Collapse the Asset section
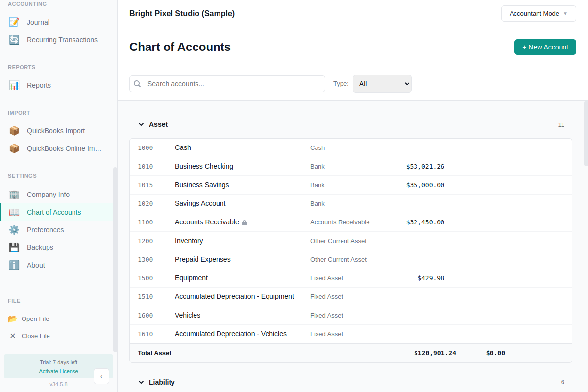Viewport: 588px width, 392px height. click(141, 124)
